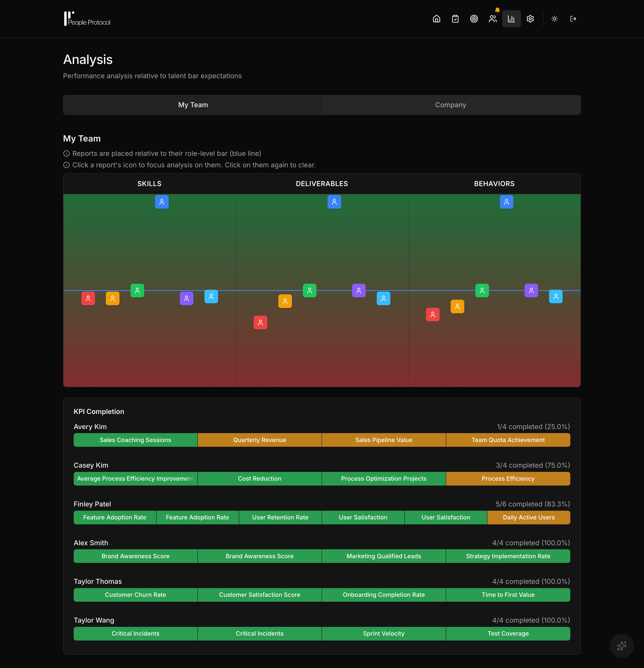Image resolution: width=644 pixels, height=668 pixels.
Task: Open the reviews clipboard icon in the navbar
Action: pos(455,19)
